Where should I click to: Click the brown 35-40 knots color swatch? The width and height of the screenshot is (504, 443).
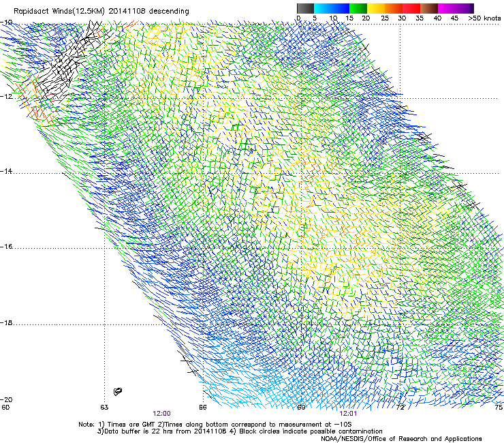click(429, 8)
